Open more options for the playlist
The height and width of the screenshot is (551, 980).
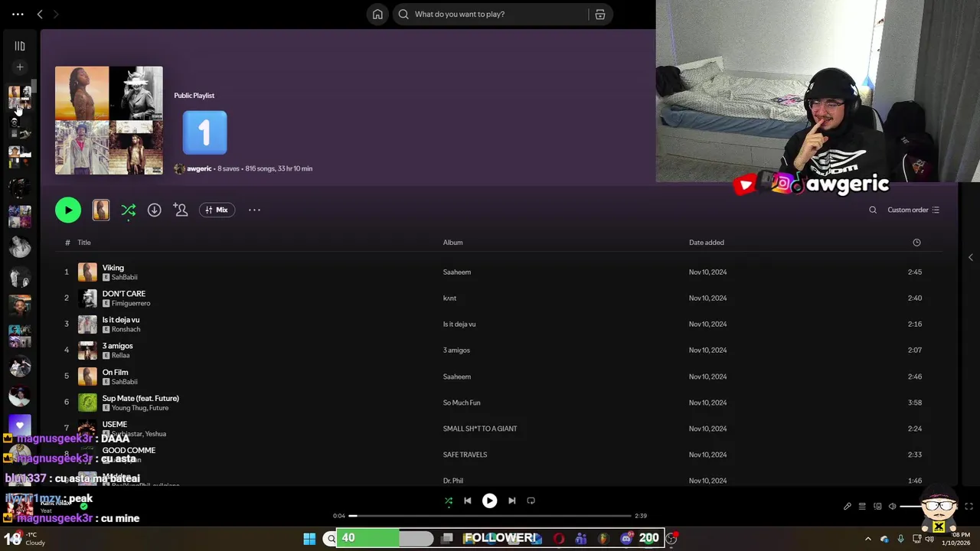click(254, 210)
